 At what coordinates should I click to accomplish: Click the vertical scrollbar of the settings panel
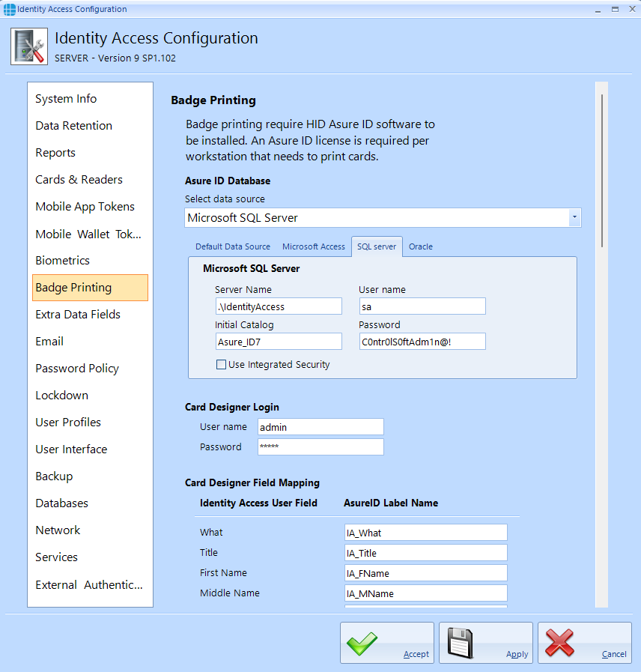coord(601,172)
